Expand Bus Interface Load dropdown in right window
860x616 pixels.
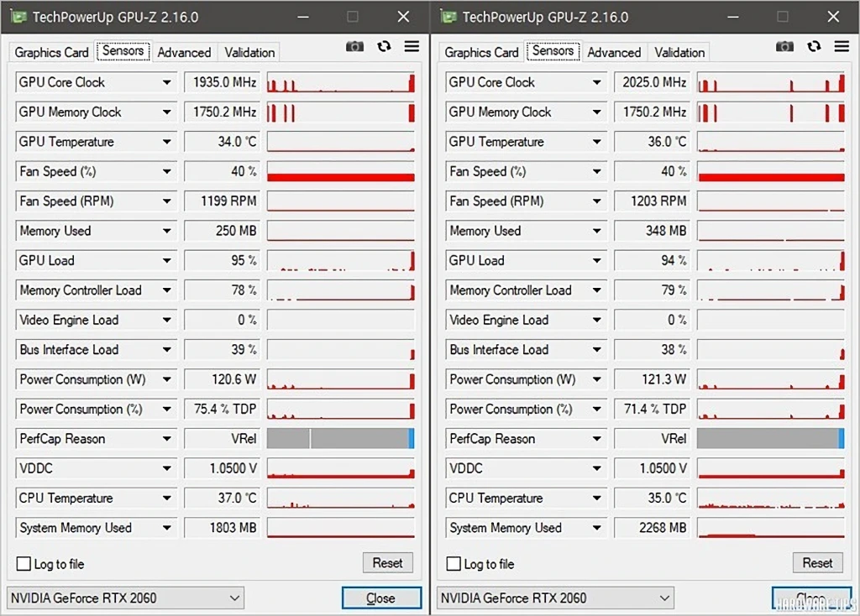(x=596, y=350)
